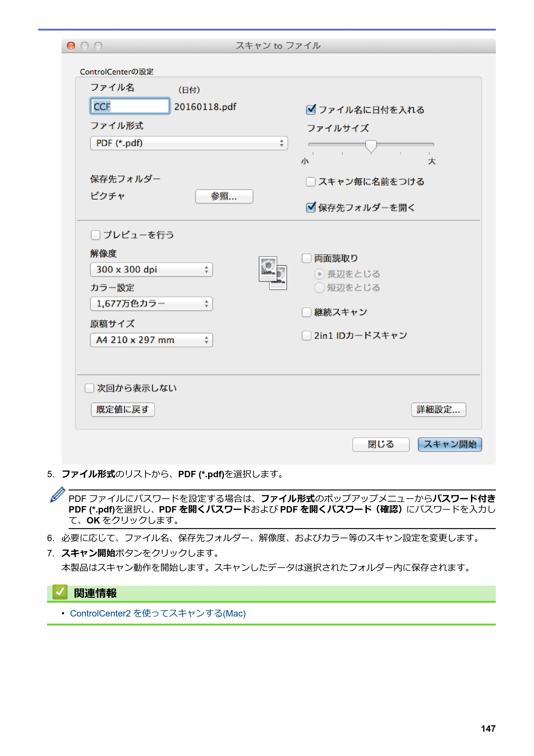Tick 2in1 IDカードスキャン checkbox

pos(306,336)
